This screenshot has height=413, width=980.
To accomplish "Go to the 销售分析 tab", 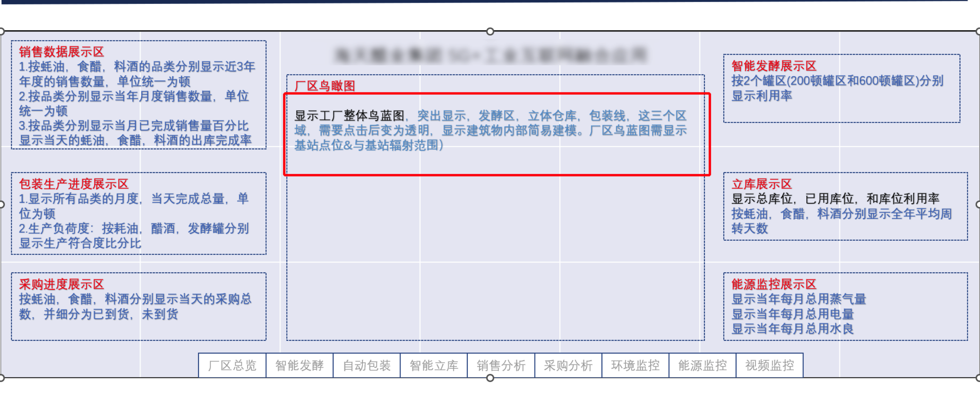I will (501, 365).
